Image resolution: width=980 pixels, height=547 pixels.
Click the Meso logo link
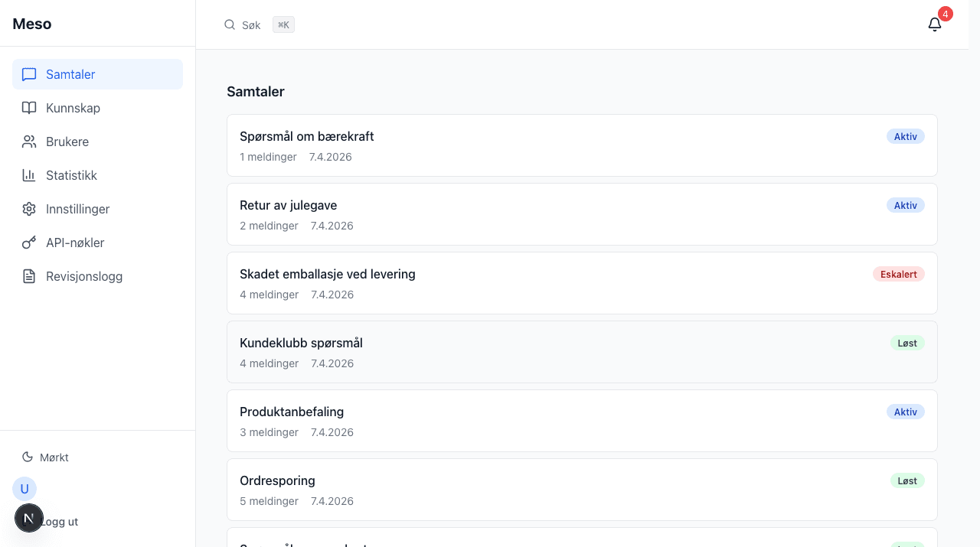31,23
